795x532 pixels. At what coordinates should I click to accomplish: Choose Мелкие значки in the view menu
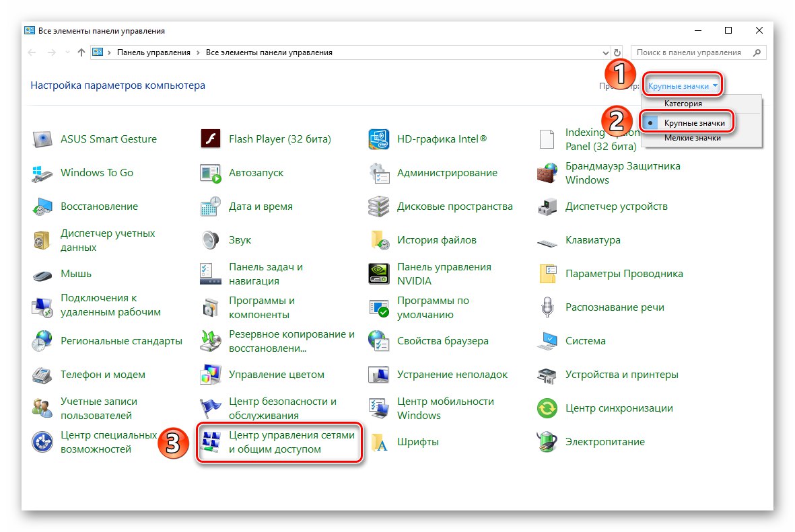[692, 138]
